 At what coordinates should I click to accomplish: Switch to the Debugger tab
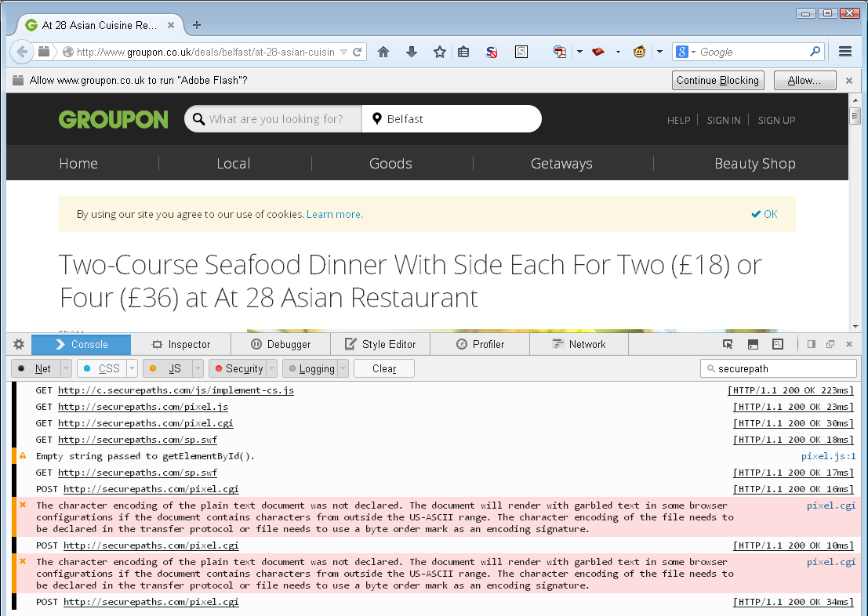(281, 344)
